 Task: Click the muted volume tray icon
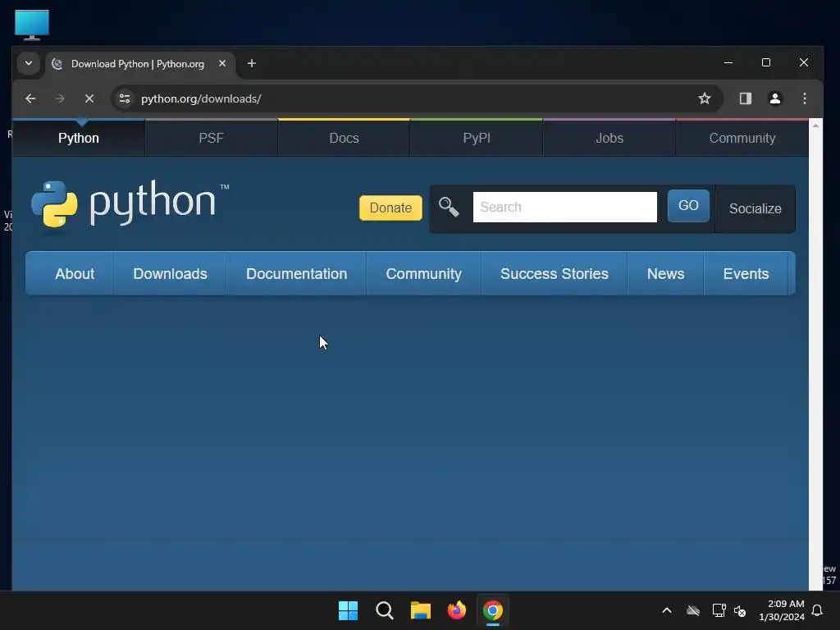(x=741, y=610)
